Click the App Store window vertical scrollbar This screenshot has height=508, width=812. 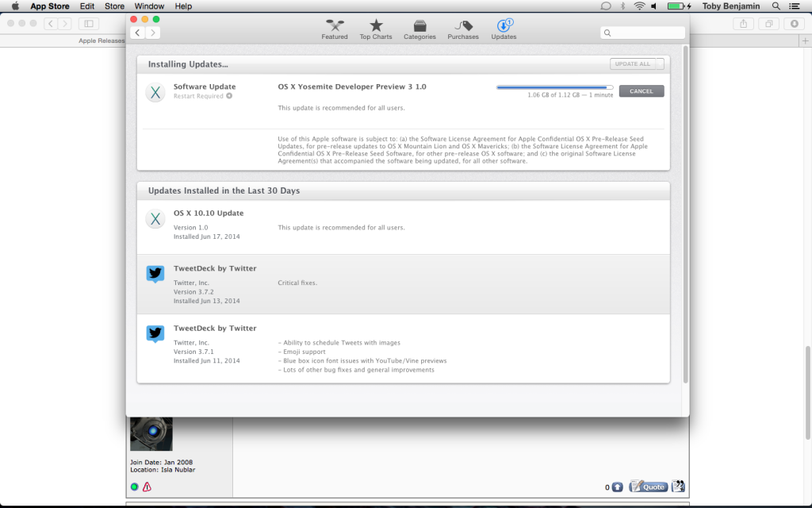[x=686, y=214]
